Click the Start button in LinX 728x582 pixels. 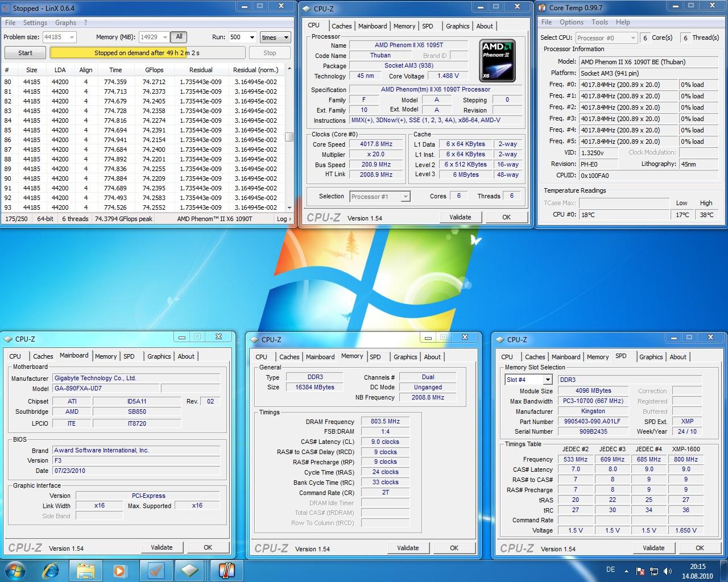click(25, 53)
